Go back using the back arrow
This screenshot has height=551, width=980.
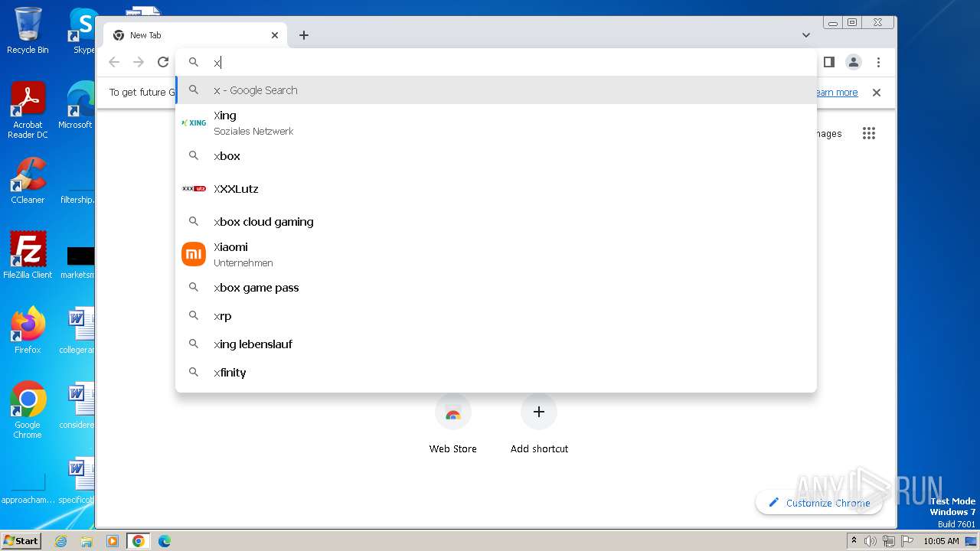click(114, 62)
